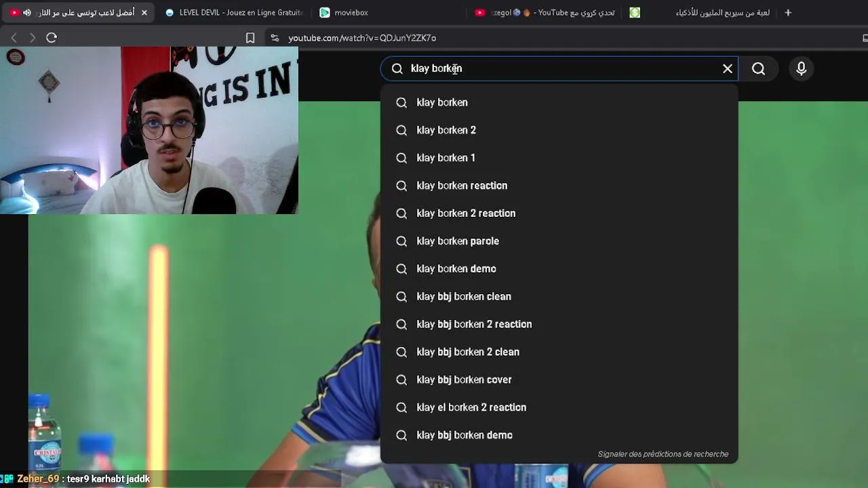Choose the 'klay borken parole' suggestion

559,241
